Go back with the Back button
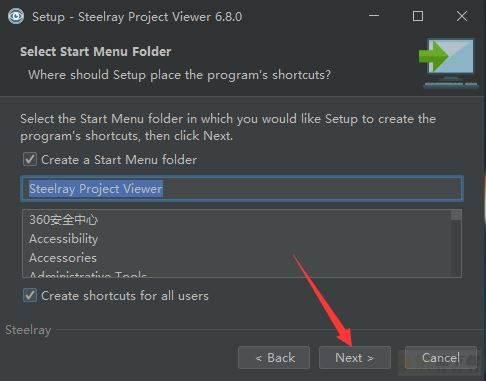 pos(274,358)
